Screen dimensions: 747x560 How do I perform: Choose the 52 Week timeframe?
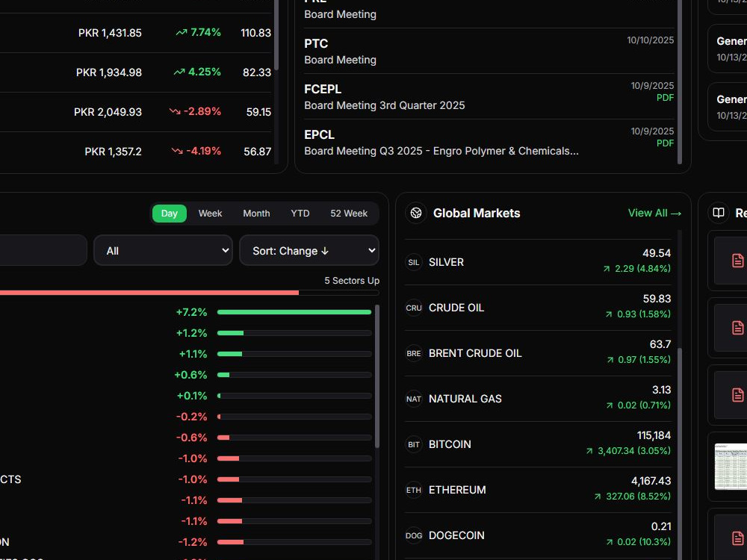[x=349, y=214]
